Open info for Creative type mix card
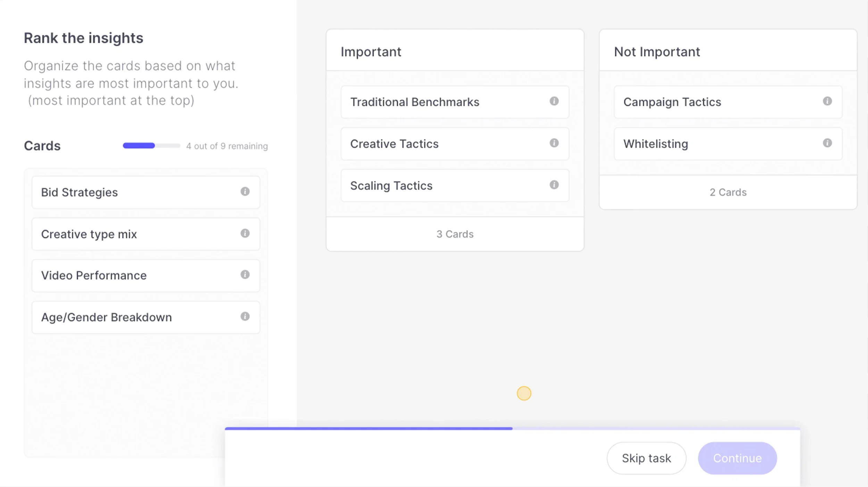The image size is (868, 487). tap(245, 233)
